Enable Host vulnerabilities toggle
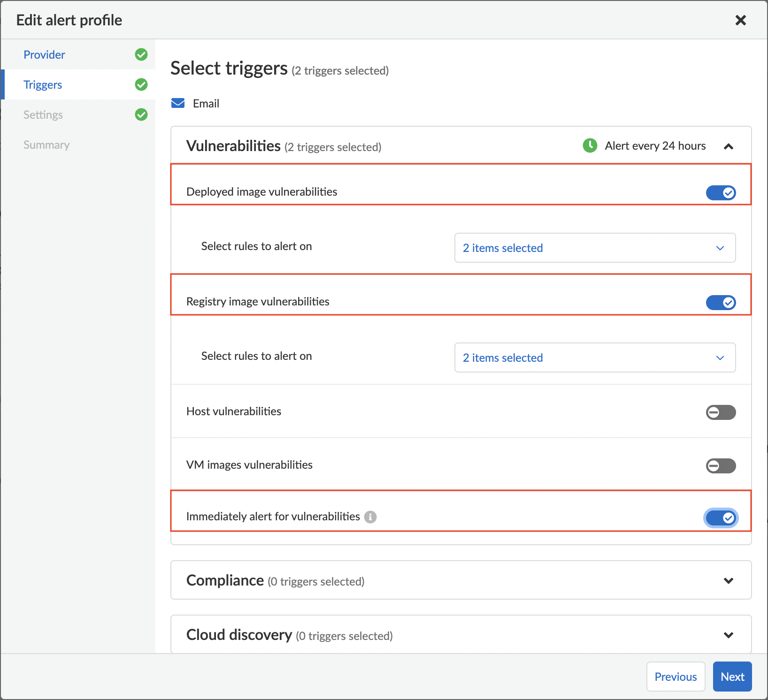The image size is (768, 700). [721, 412]
